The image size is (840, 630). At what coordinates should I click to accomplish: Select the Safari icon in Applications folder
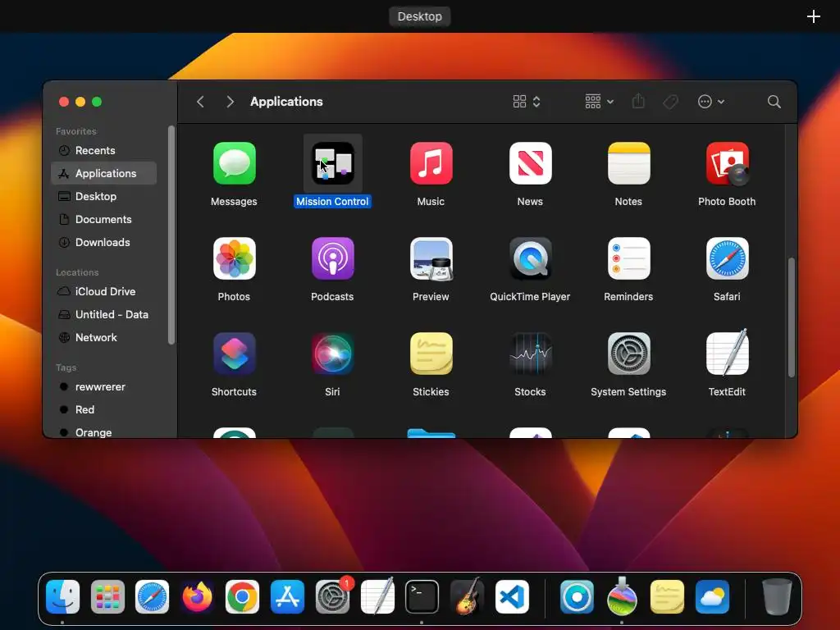[728, 258]
